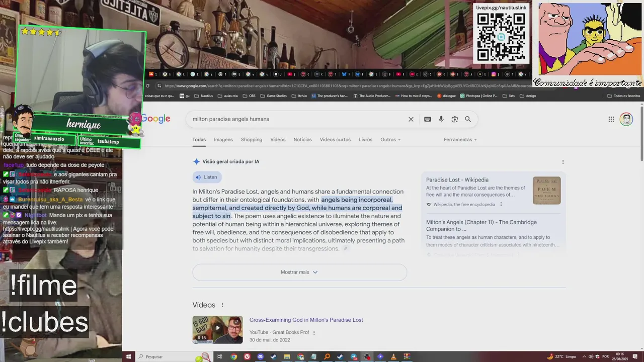Image resolution: width=644 pixels, height=362 pixels.
Task: Open the volume control in system tray
Action: tap(590, 356)
